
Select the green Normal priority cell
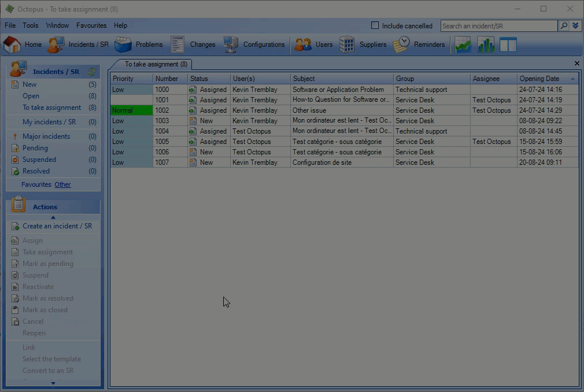pos(131,110)
